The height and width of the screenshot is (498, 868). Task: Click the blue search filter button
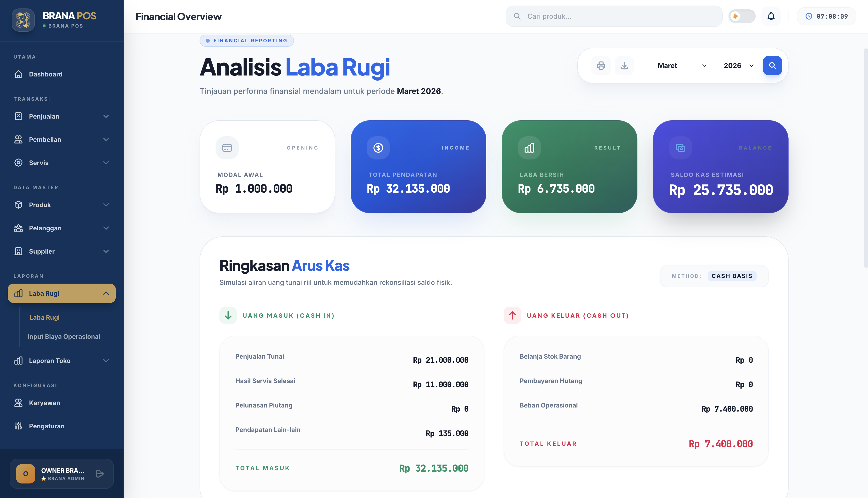click(x=773, y=65)
